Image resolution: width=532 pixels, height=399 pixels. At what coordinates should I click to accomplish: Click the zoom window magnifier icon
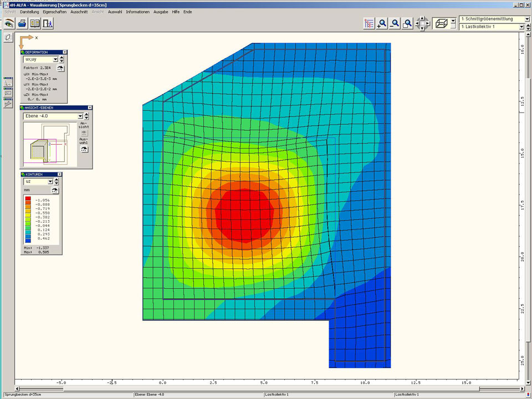click(407, 23)
